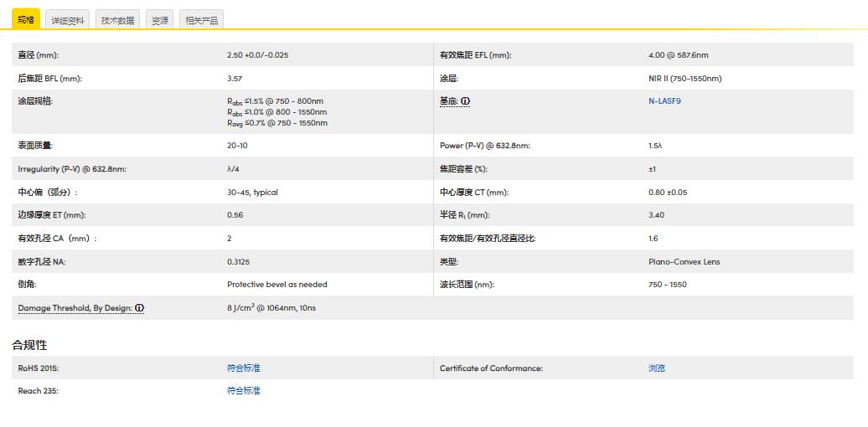Select the line Rabs ≤1.5% @ 750 - 800nm
The height and width of the screenshot is (427, 868).
click(x=275, y=101)
